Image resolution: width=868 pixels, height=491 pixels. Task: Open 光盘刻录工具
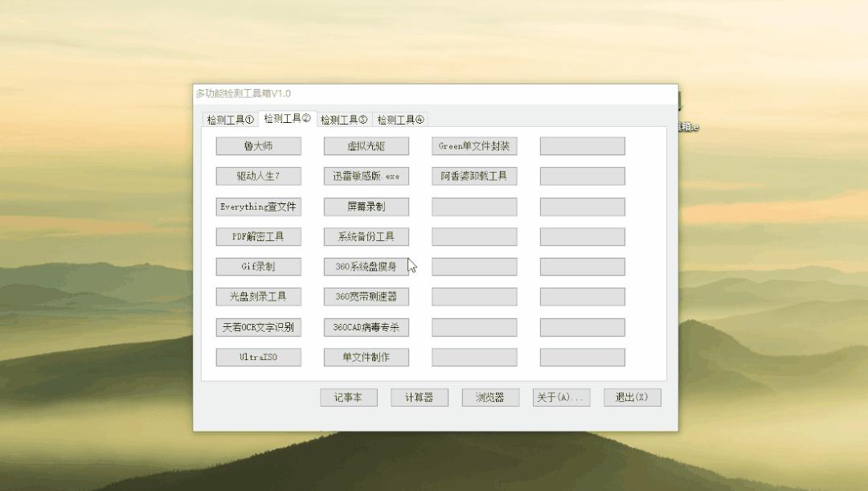click(257, 297)
